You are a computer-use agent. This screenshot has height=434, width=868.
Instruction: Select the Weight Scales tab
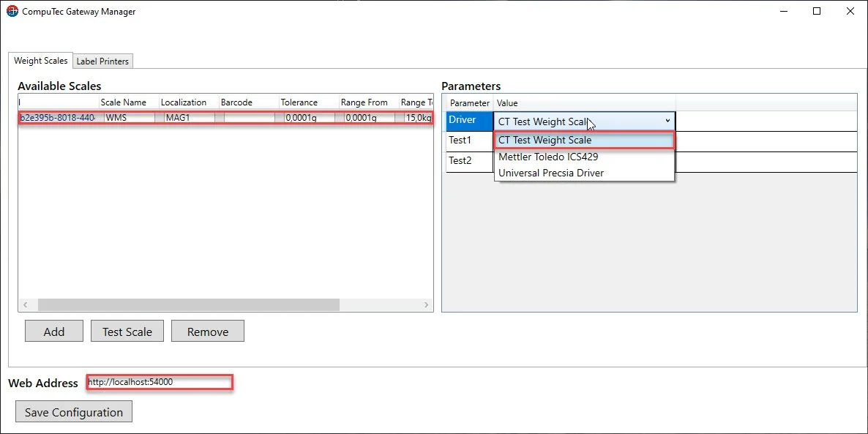coord(41,61)
